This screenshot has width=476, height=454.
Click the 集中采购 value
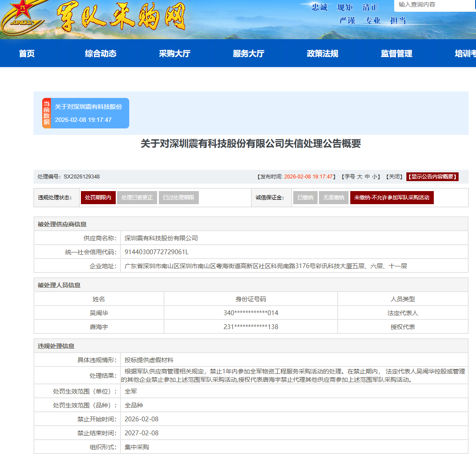(137, 447)
